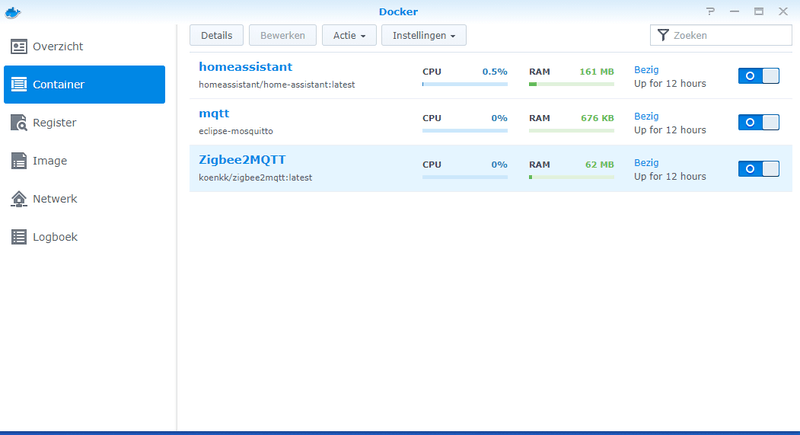Click the Container sidebar icon

tap(19, 84)
